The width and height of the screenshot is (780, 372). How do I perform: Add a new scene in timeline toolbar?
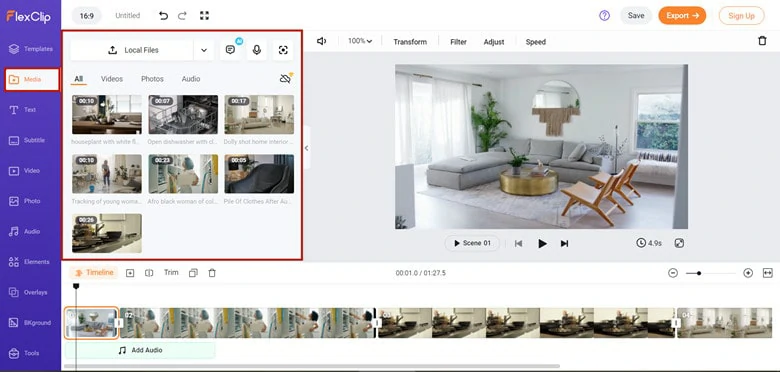point(130,273)
